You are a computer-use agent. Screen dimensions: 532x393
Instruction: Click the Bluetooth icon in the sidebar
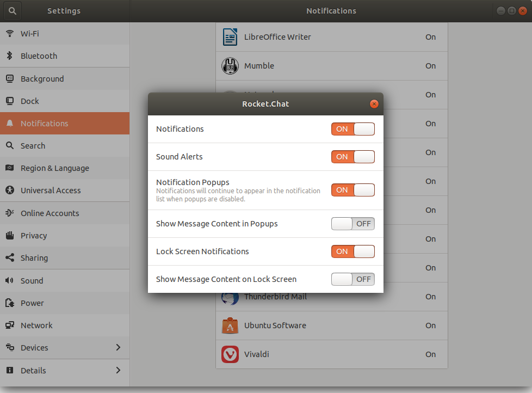pyautogui.click(x=10, y=56)
